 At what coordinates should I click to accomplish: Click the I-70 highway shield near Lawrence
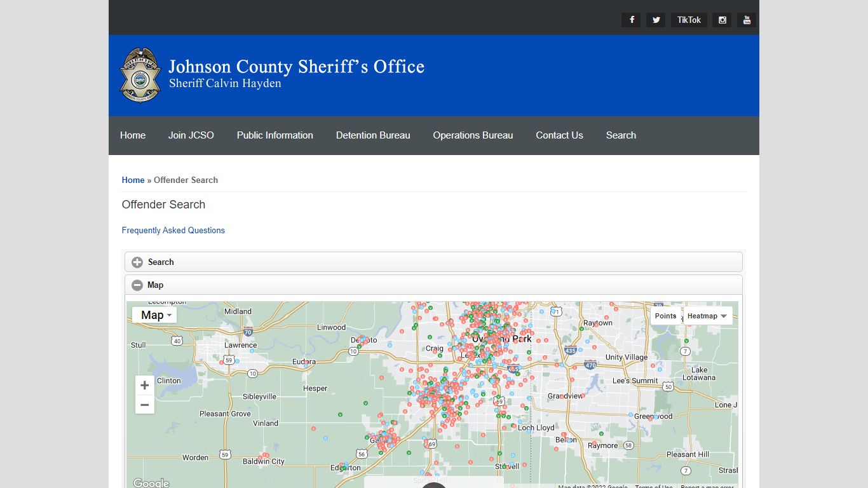[x=248, y=332]
